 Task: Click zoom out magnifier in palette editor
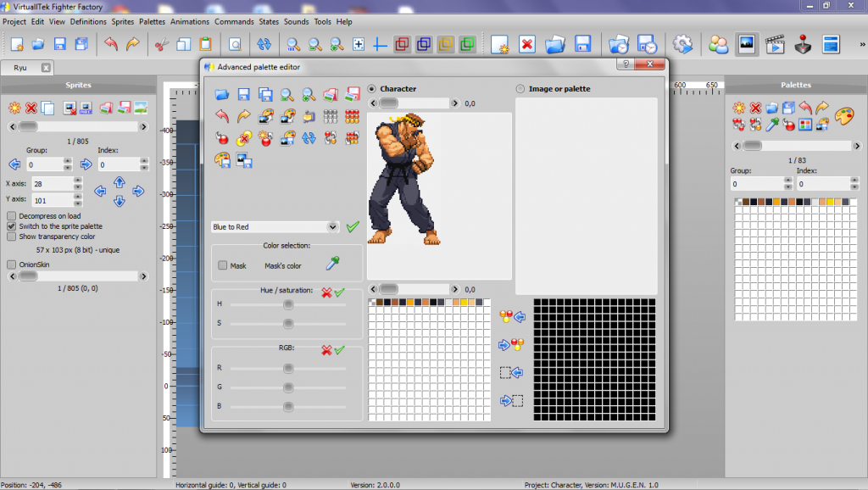[x=287, y=95]
